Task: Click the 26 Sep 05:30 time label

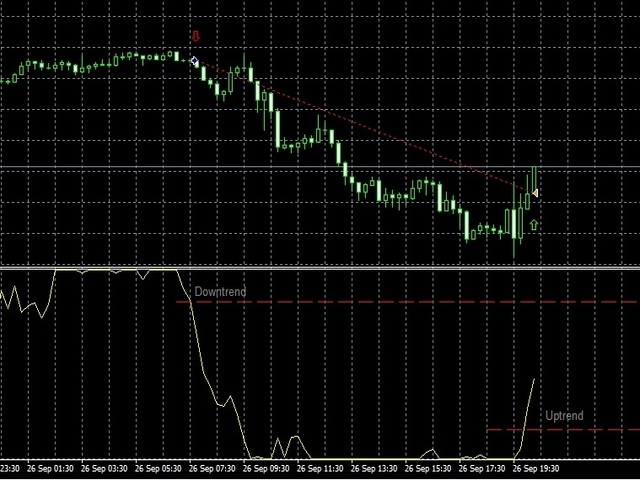Action: [158, 469]
